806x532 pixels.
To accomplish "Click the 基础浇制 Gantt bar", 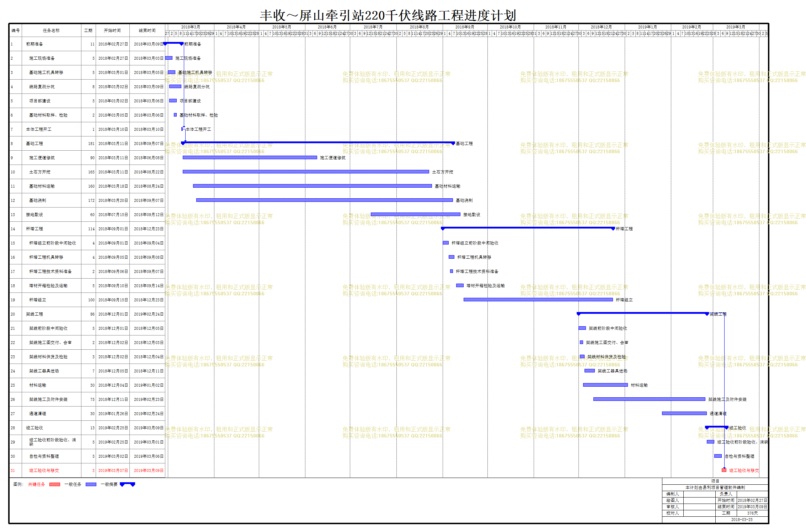I will tap(324, 200).
